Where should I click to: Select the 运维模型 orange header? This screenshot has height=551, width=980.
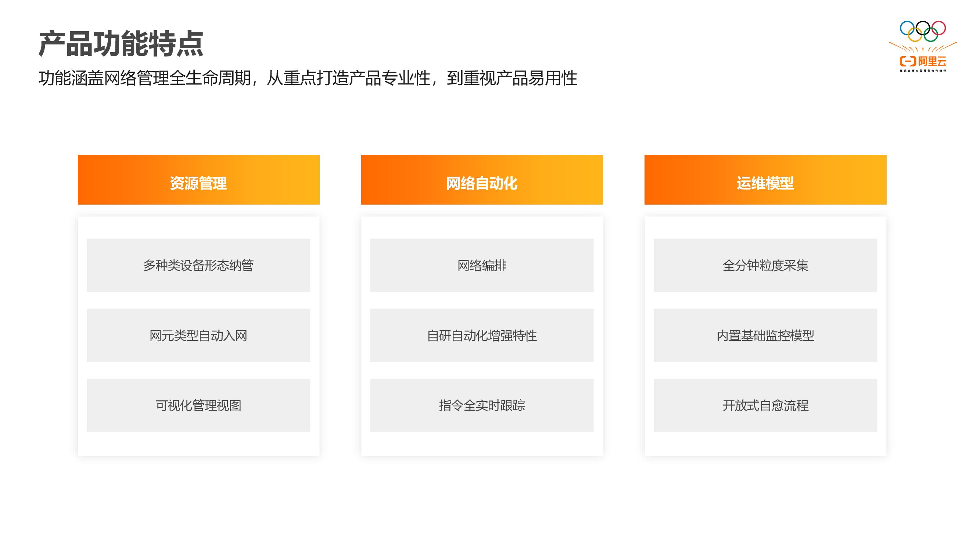(765, 180)
